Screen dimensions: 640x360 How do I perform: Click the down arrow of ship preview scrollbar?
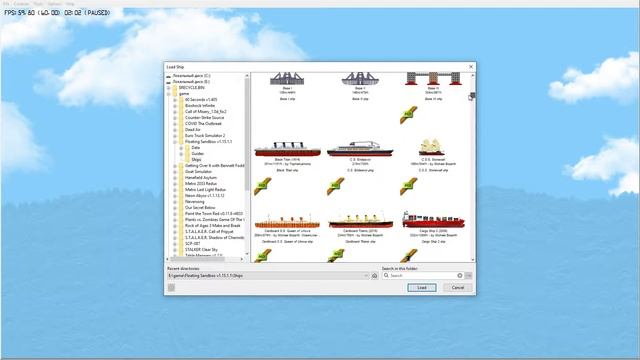[473, 260]
